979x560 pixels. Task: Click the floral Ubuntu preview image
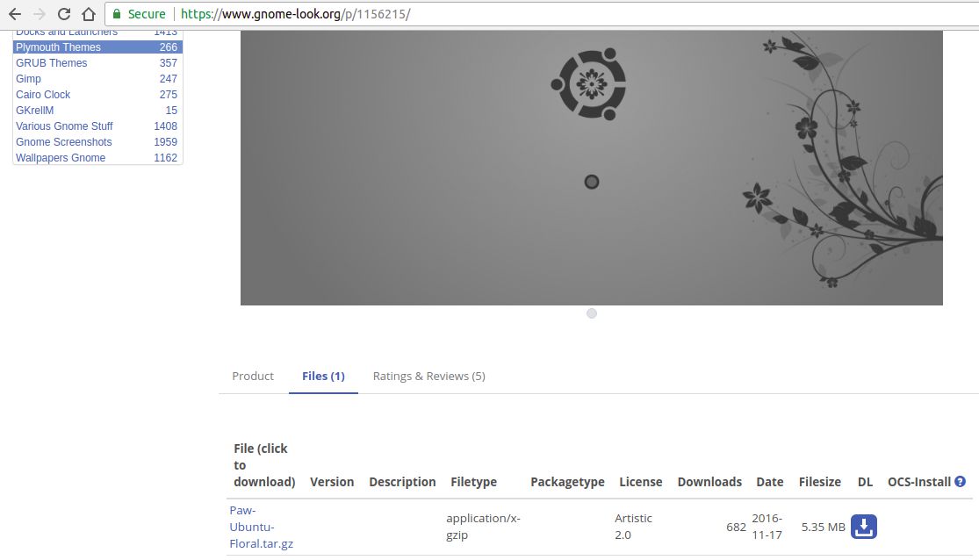pos(591,167)
